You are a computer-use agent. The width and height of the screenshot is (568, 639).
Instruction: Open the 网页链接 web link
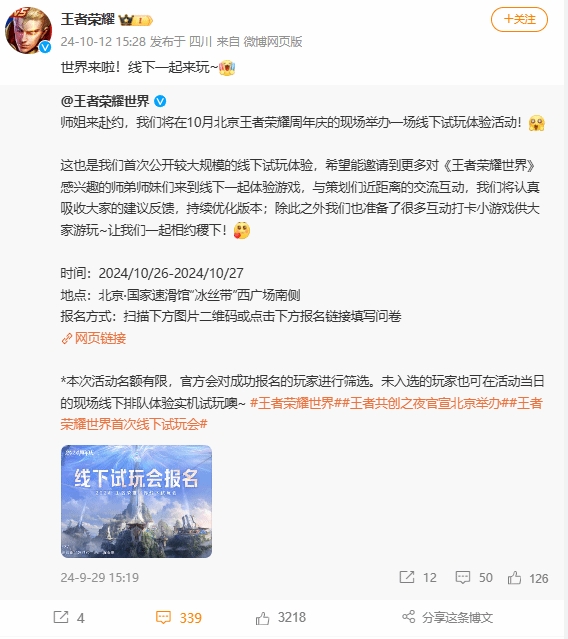coord(94,338)
